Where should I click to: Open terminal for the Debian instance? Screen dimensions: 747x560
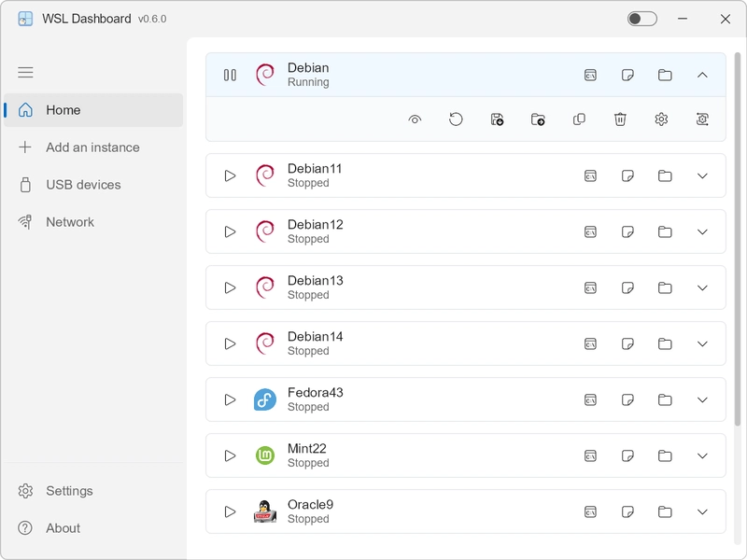coord(590,75)
